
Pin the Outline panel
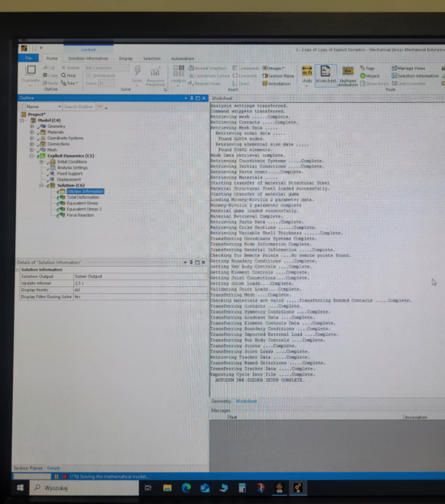[191, 98]
